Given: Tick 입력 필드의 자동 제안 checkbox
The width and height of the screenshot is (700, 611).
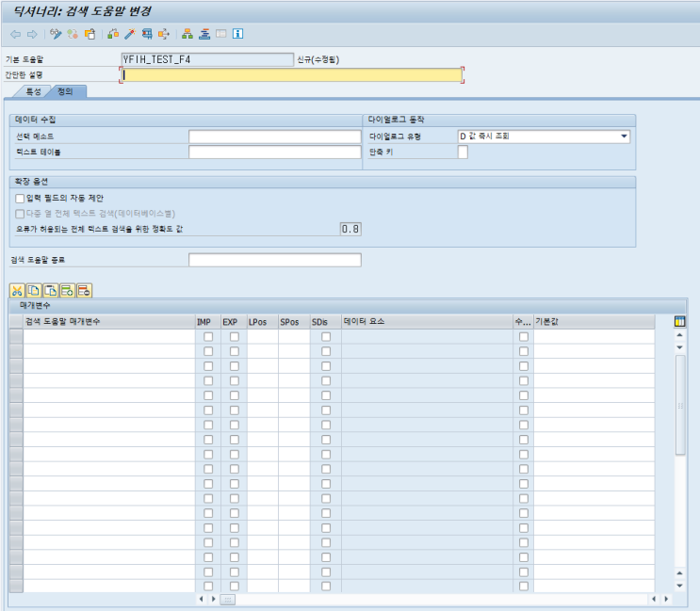Looking at the screenshot, I should pos(20,199).
